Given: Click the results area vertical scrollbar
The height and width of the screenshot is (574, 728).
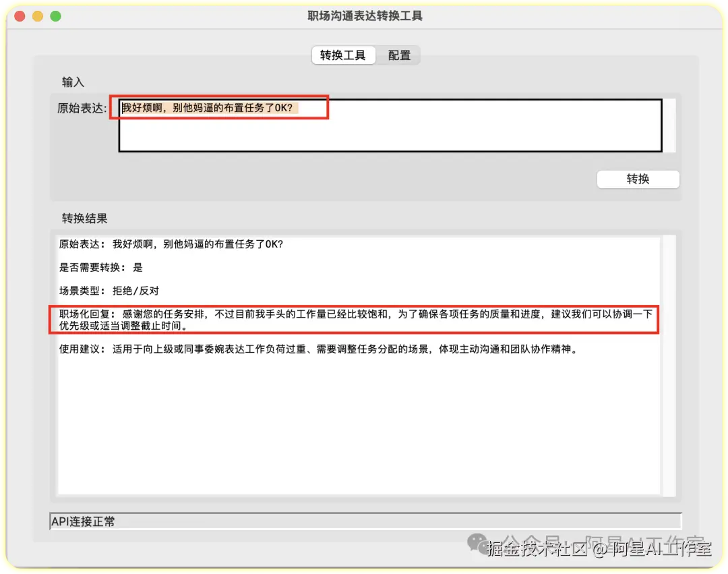Looking at the screenshot, I should (x=669, y=366).
